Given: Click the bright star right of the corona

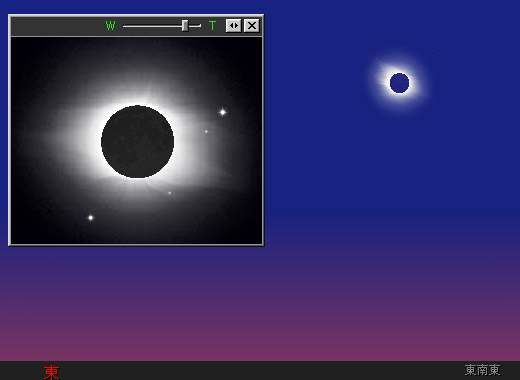Looking at the screenshot, I should click(223, 112).
